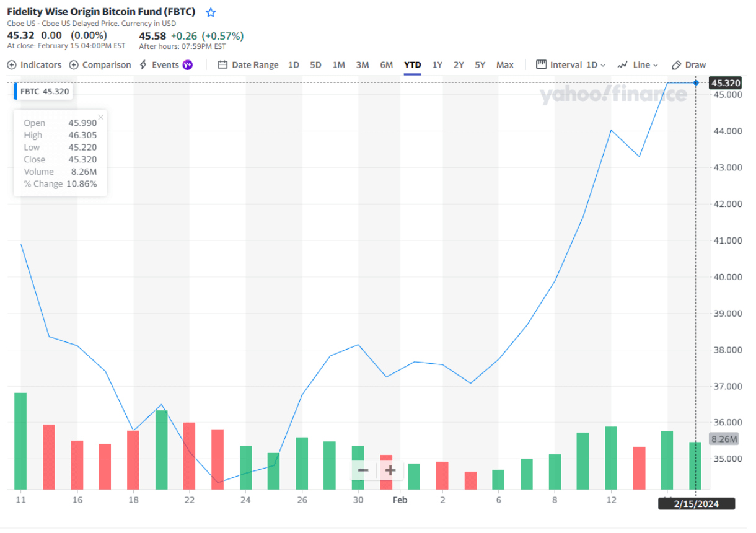Close the price details tooltip
The height and width of the screenshot is (533, 756).
[101, 117]
